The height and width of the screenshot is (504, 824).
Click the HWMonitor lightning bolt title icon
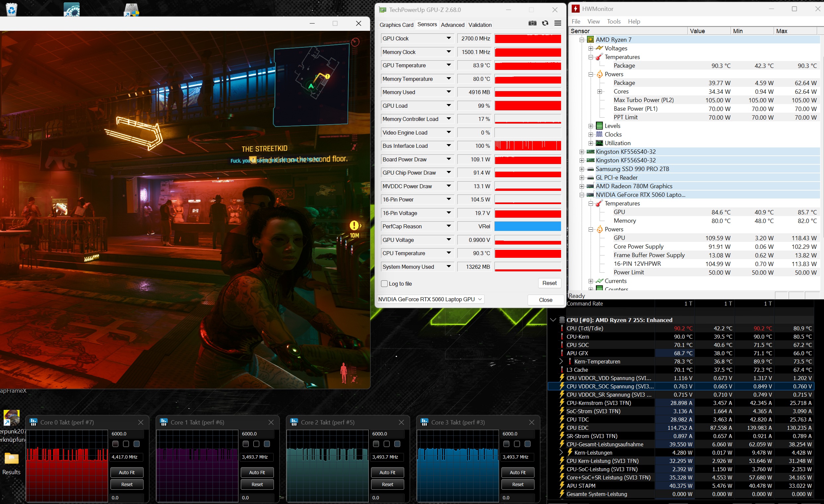(x=576, y=9)
